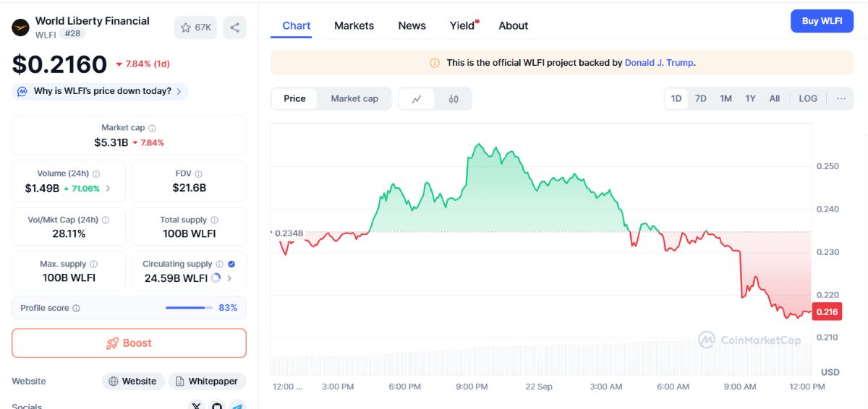Click the globe icon on Website chip
Viewport: 868px width, 409px height.
[x=114, y=382]
